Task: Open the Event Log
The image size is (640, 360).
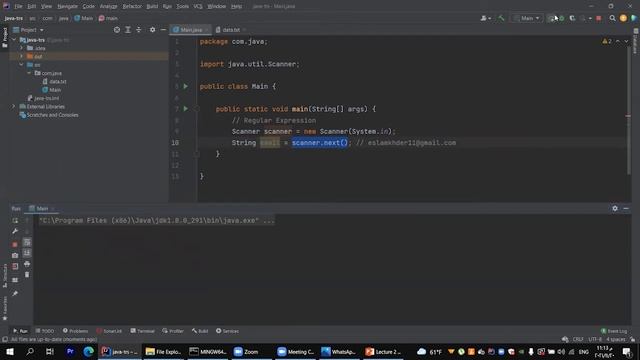Action: pos(614,331)
